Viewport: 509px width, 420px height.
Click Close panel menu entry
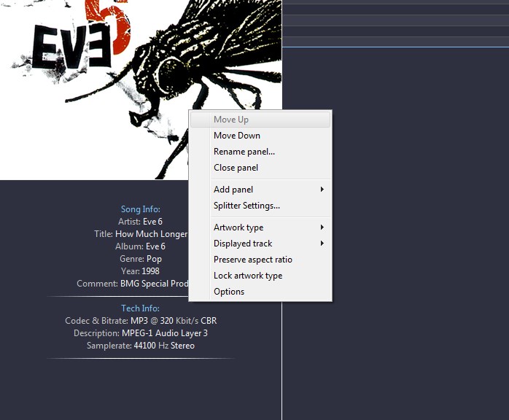coord(236,168)
